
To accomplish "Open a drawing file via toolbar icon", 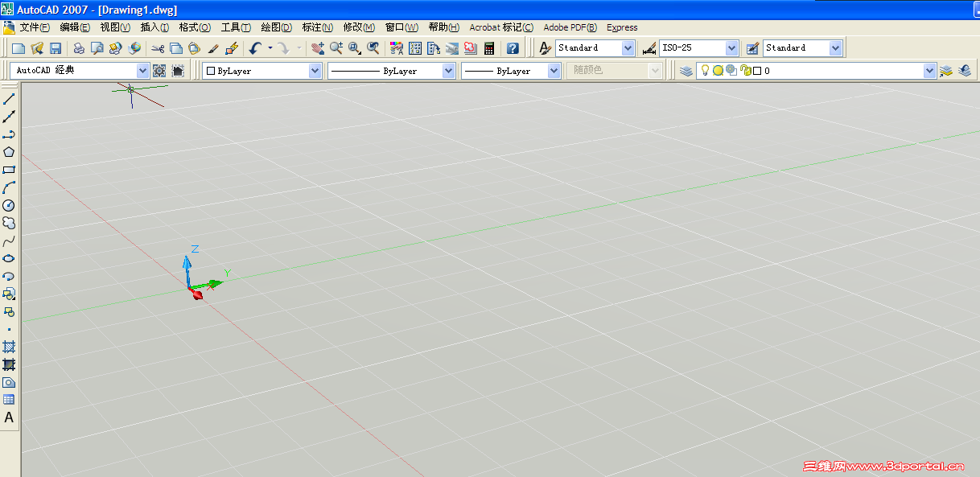I will (x=37, y=48).
